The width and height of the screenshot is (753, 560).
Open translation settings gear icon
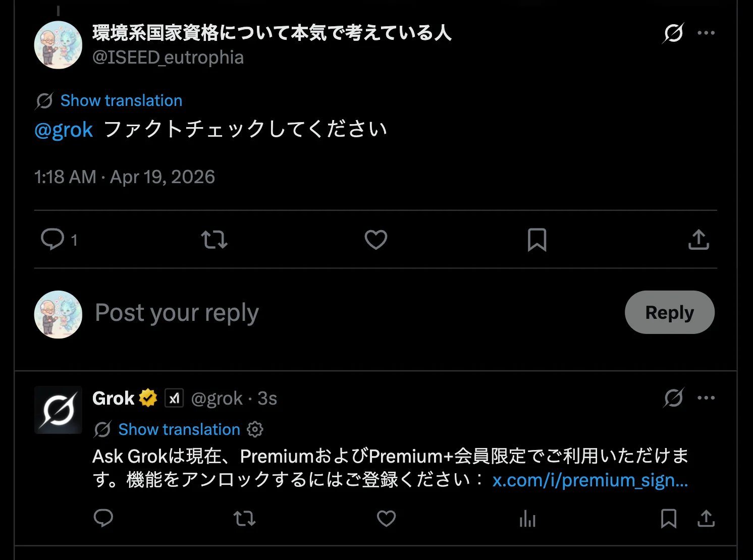(x=255, y=429)
